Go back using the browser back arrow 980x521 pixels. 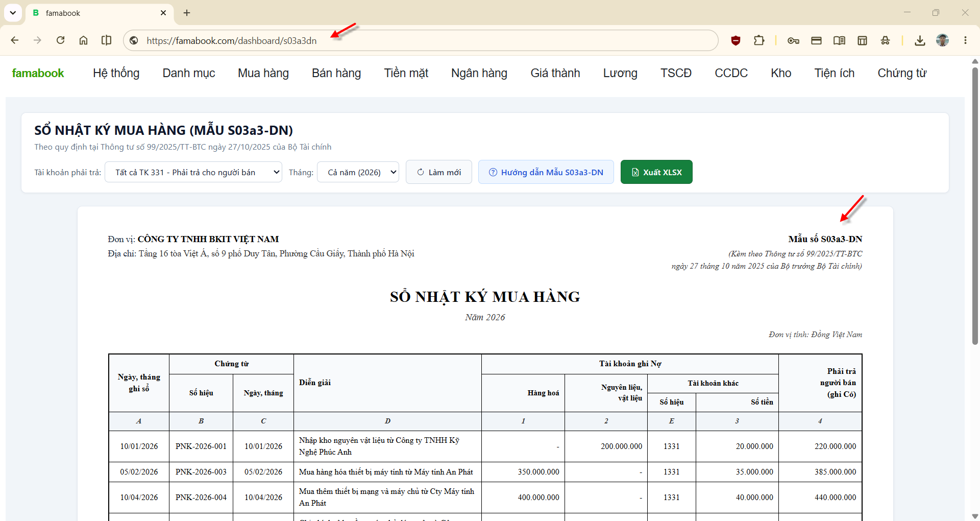tap(15, 40)
